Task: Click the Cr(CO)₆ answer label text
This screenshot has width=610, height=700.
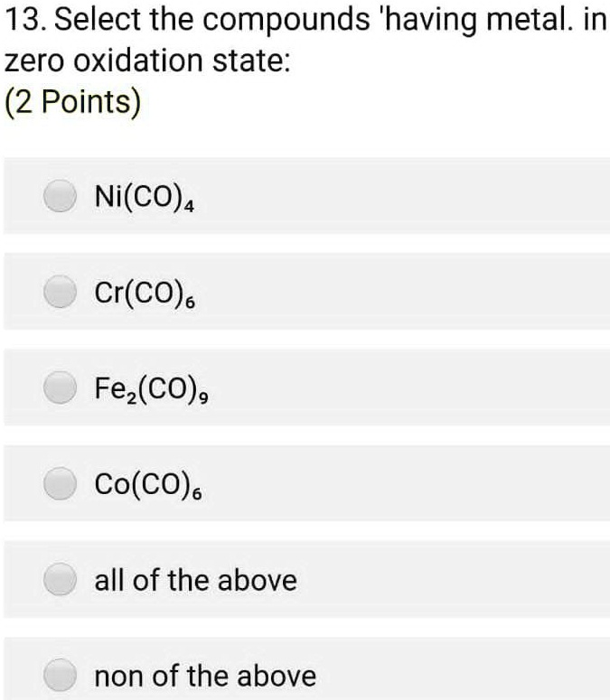Action: (x=145, y=293)
